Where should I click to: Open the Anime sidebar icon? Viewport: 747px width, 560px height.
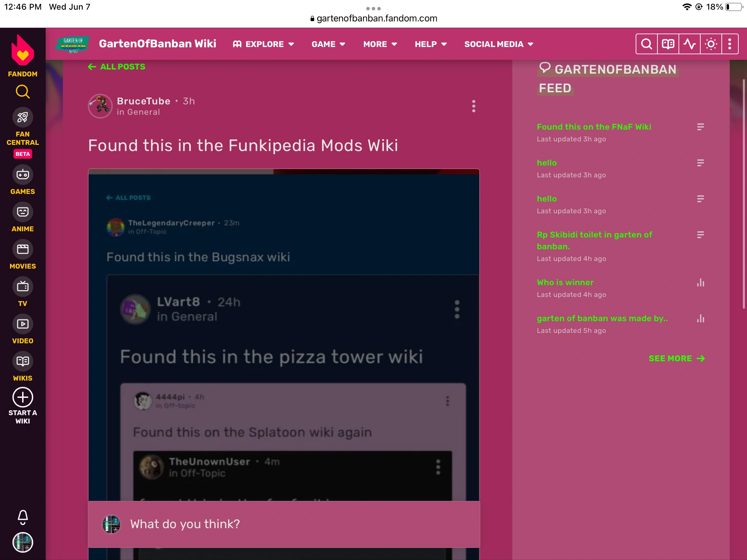coord(22,212)
